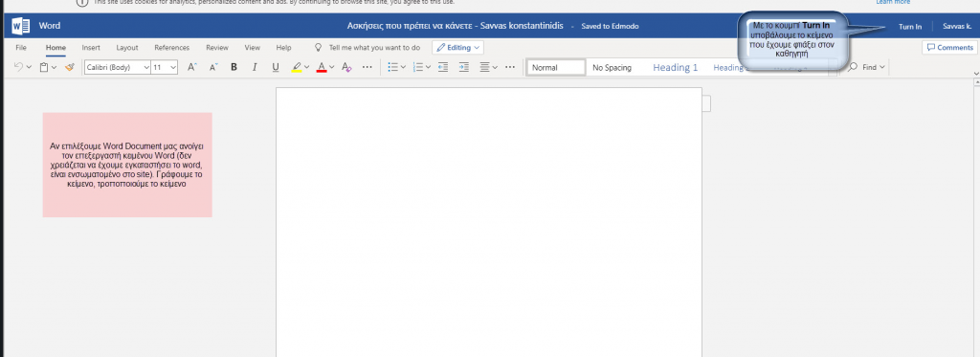This screenshot has width=980, height=357.
Task: Select the Format Painter brush
Action: coord(69,67)
